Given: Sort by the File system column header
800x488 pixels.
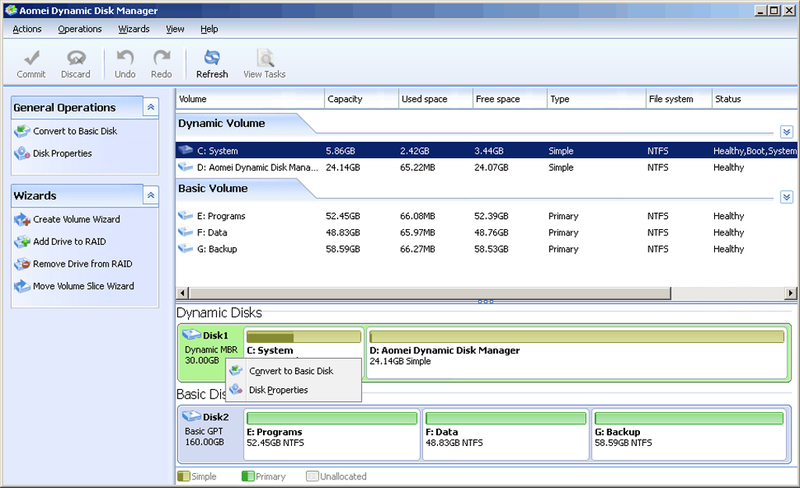Looking at the screenshot, I should click(679, 99).
